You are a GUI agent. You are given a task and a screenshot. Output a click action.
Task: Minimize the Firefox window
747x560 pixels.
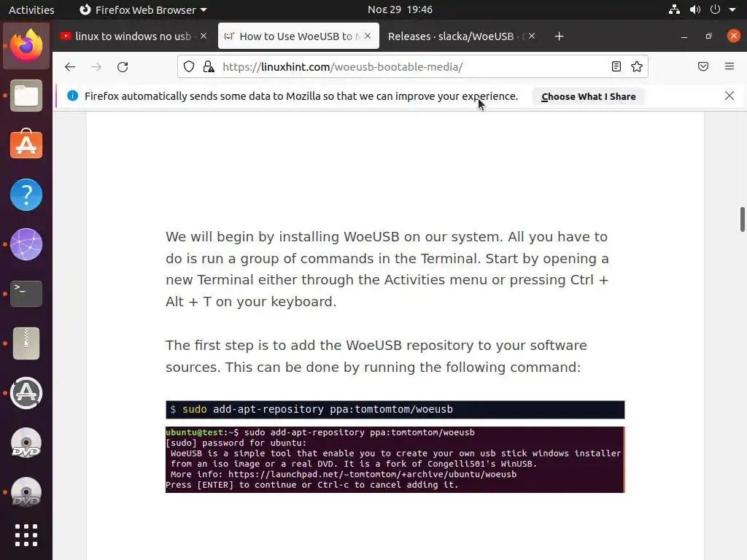684,36
